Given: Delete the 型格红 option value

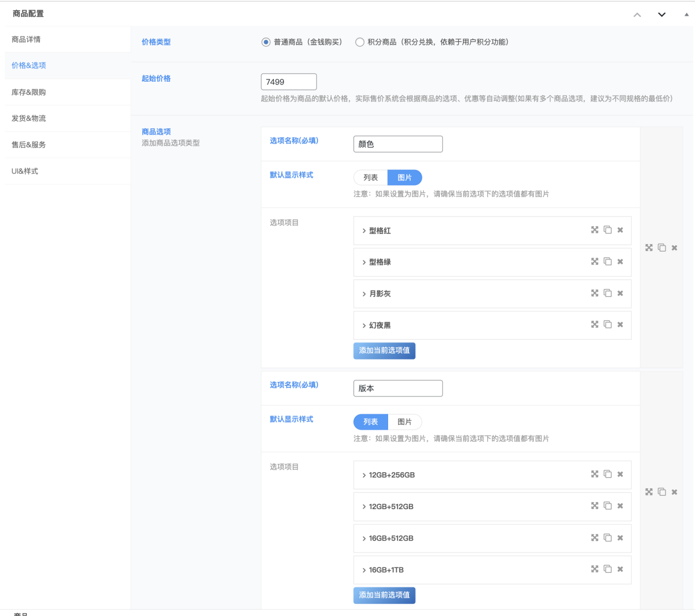Looking at the screenshot, I should (620, 230).
